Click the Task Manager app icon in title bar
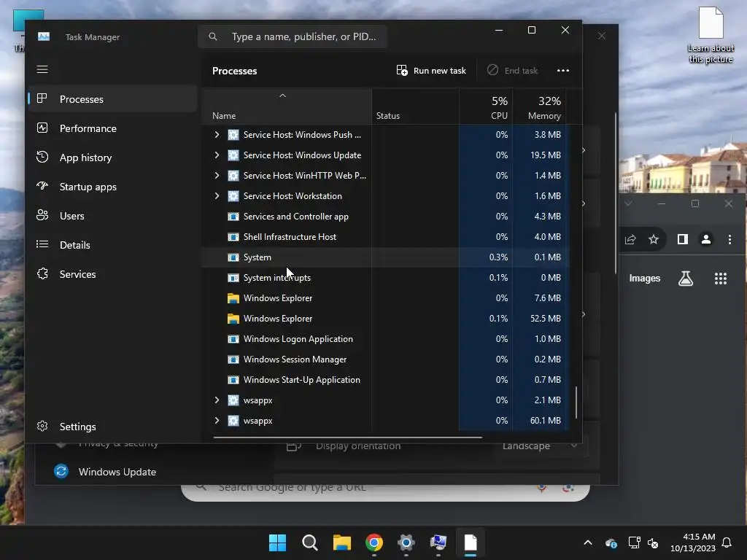747x560 pixels. click(x=44, y=36)
